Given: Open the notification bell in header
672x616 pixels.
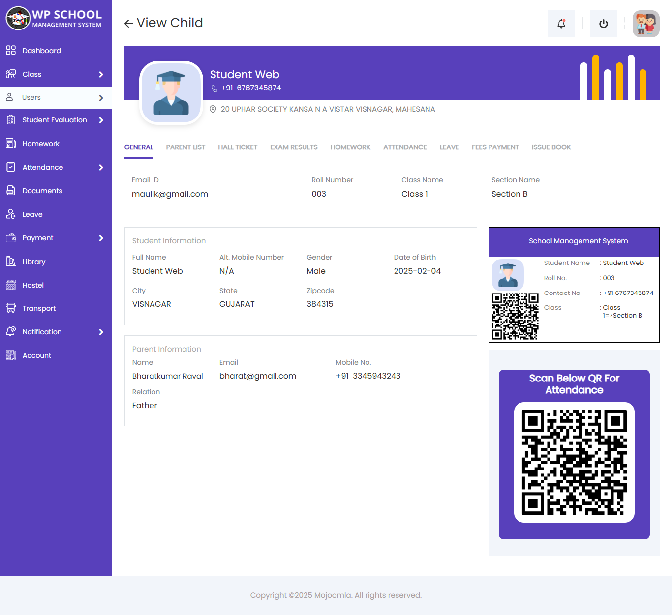Looking at the screenshot, I should click(561, 24).
